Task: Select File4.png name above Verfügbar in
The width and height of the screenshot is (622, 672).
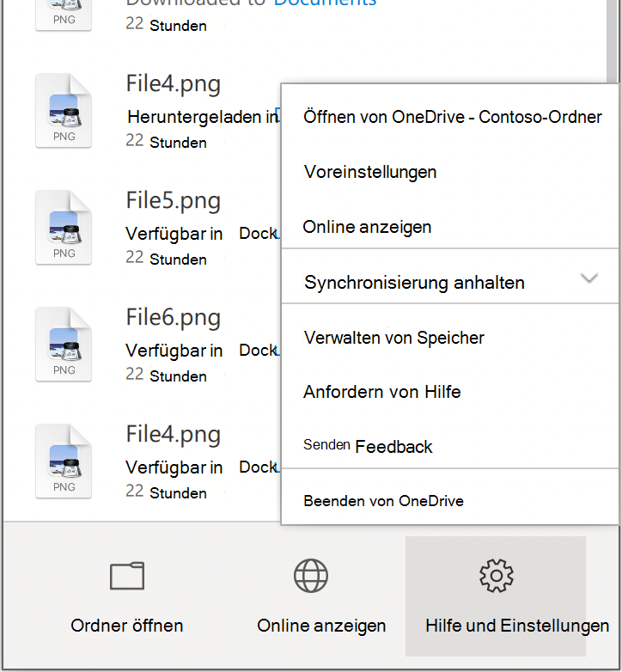Action: coord(173,435)
